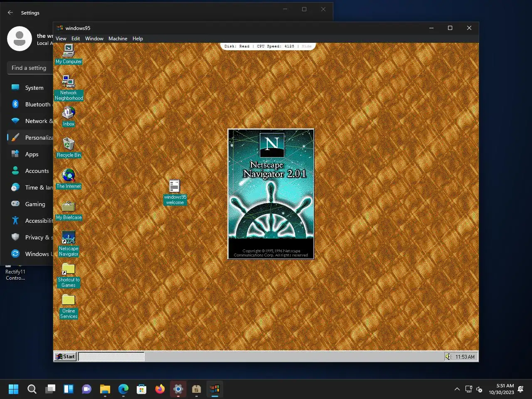Open Windows taskbar Search
532x399 pixels.
(x=32, y=389)
